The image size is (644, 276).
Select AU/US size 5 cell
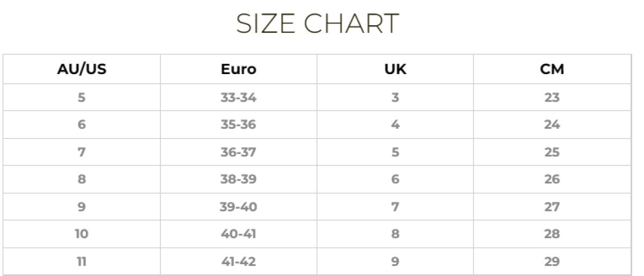tap(82, 98)
